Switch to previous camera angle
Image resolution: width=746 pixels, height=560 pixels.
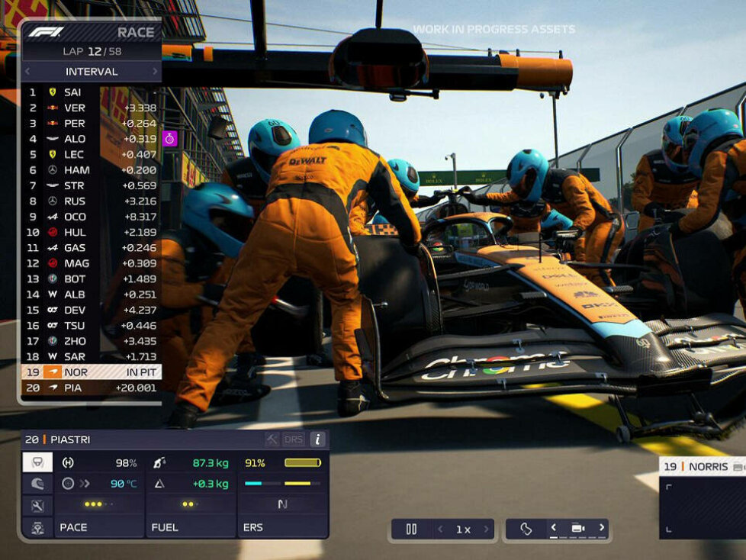553,528
